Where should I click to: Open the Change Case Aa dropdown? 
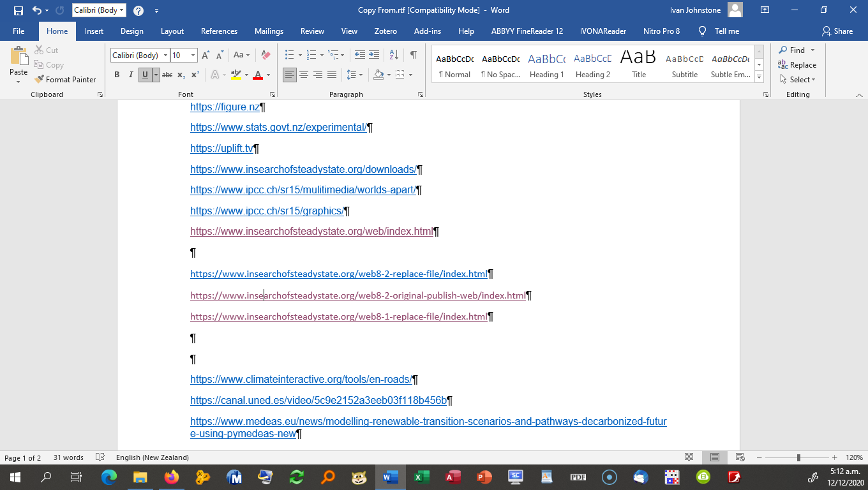click(242, 56)
